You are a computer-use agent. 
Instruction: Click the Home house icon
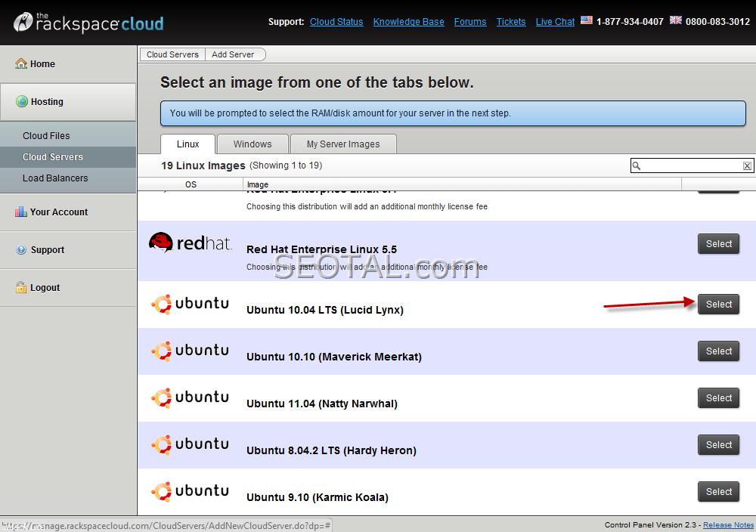(20, 63)
